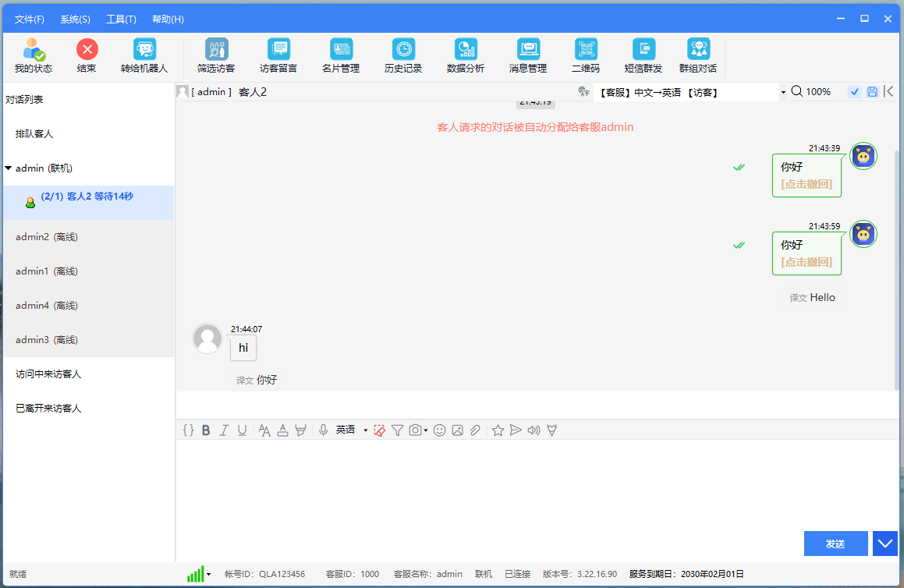Toggle italic formatting
Viewport: 904px width, 588px height.
click(x=225, y=430)
